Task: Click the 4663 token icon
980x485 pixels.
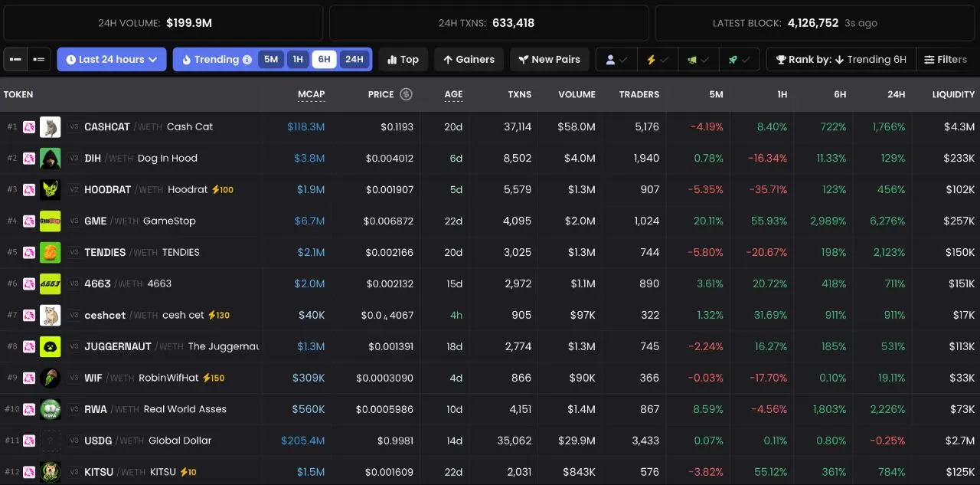Action: click(x=51, y=283)
